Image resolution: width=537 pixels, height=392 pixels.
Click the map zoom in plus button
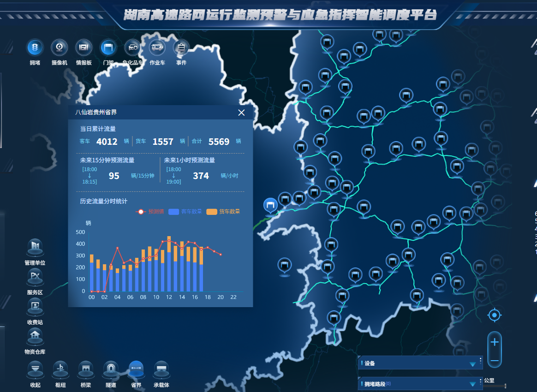pos(495,342)
